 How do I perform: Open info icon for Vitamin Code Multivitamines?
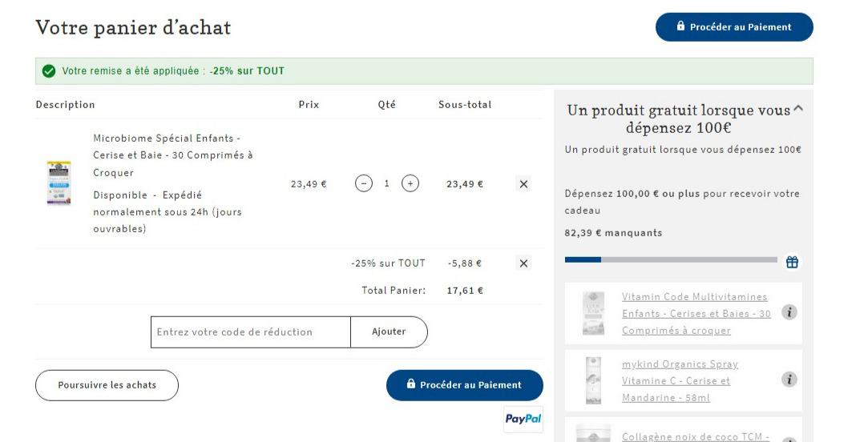point(789,312)
